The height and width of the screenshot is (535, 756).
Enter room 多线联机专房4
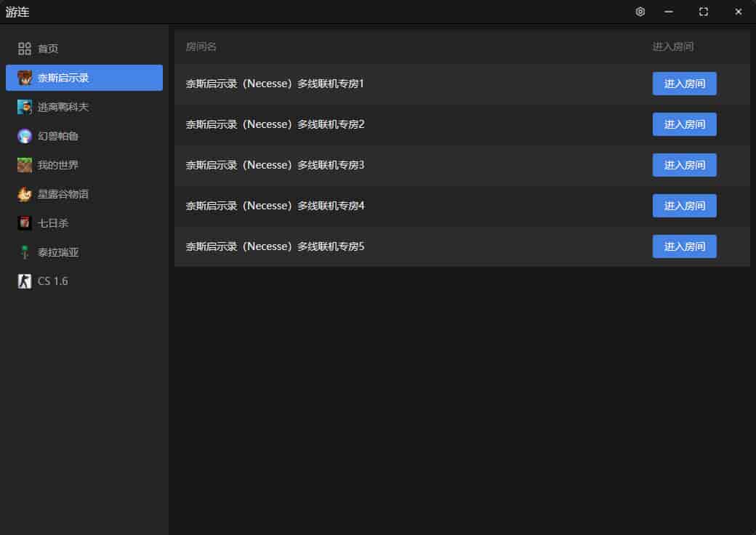[684, 206]
